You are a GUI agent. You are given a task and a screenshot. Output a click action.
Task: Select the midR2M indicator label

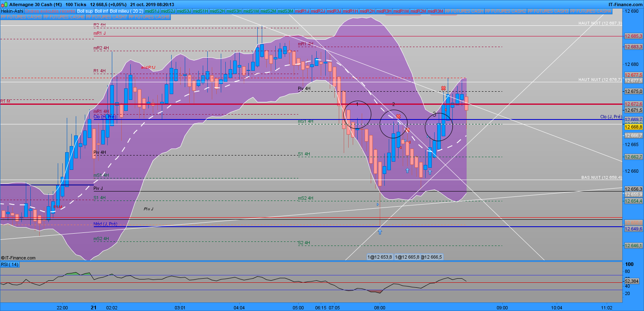418,11
